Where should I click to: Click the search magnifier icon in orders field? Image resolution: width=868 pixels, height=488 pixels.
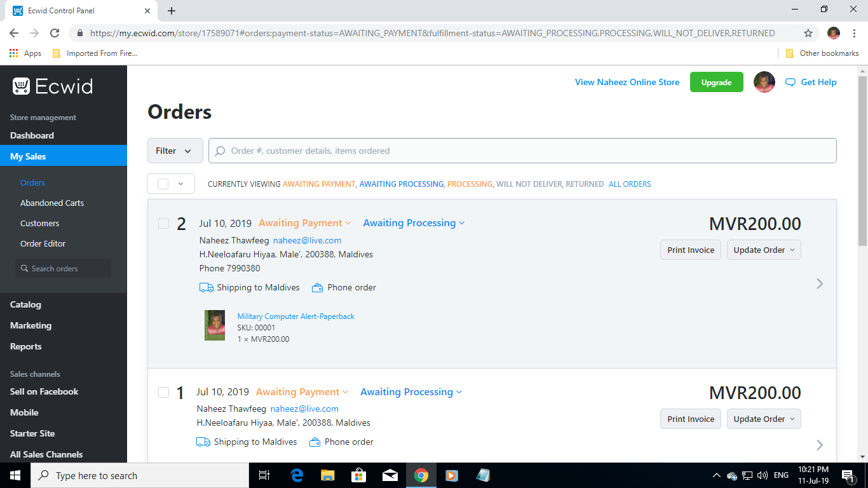220,151
